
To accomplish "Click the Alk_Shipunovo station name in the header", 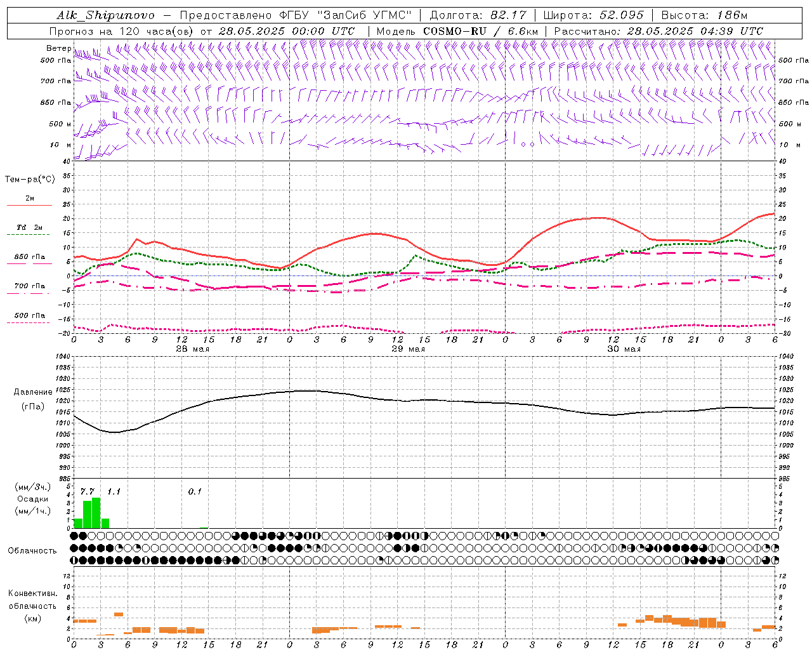I will tap(105, 15).
